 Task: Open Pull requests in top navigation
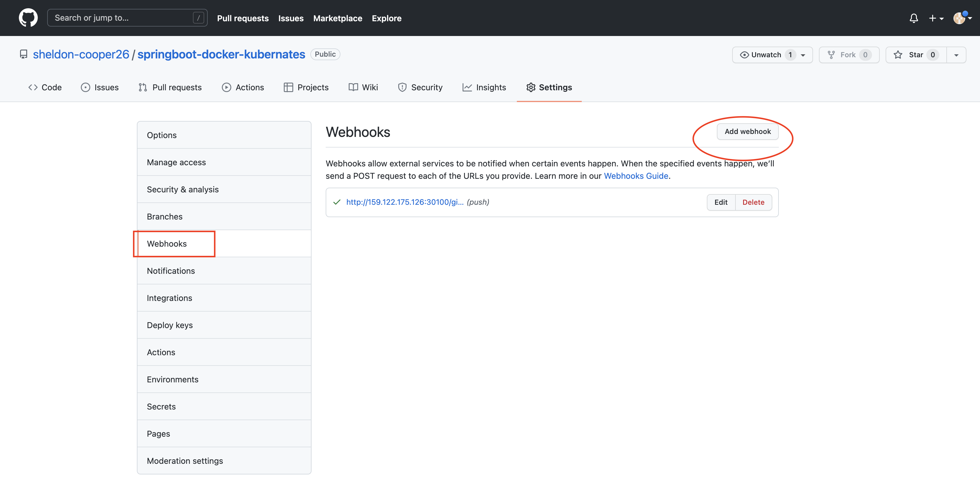pyautogui.click(x=243, y=18)
